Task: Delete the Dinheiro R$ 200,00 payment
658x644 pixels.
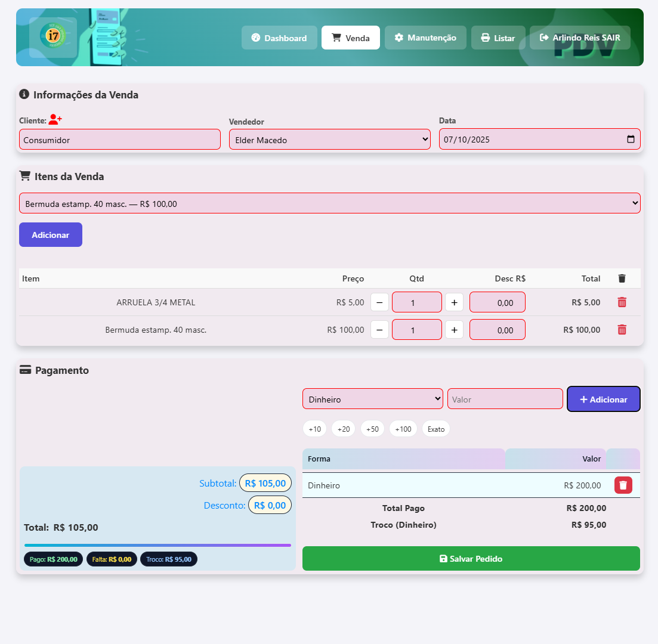Action: (623, 485)
